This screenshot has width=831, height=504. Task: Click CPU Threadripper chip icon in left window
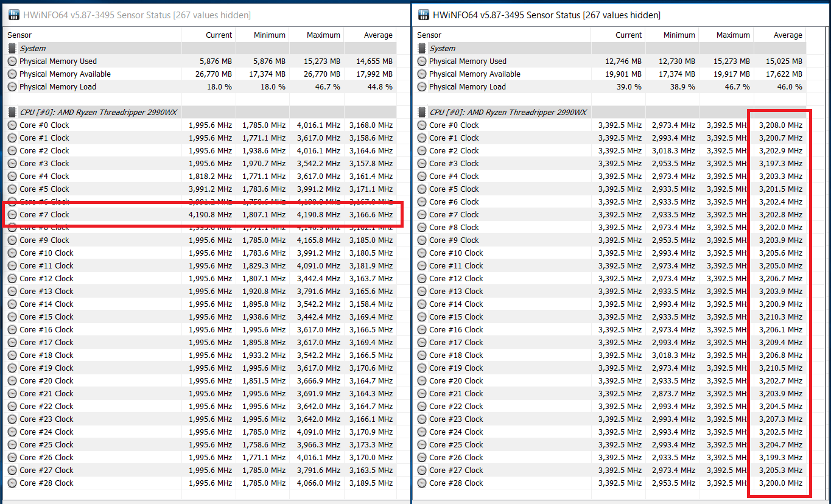[12, 112]
